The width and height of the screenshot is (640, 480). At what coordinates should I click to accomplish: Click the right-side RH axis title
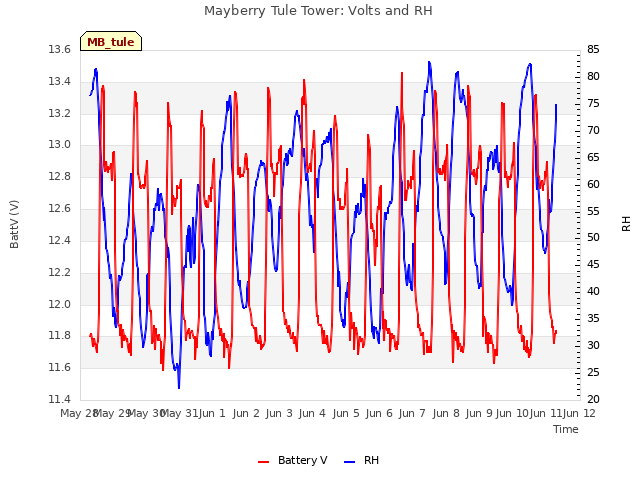pyautogui.click(x=626, y=224)
